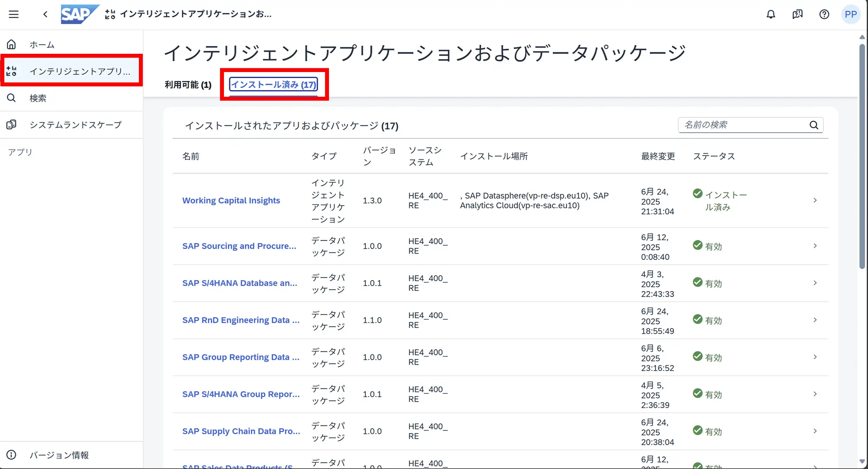Expand Working Capital Insights row chevron
Screen dimensions: 868x469
815,200
